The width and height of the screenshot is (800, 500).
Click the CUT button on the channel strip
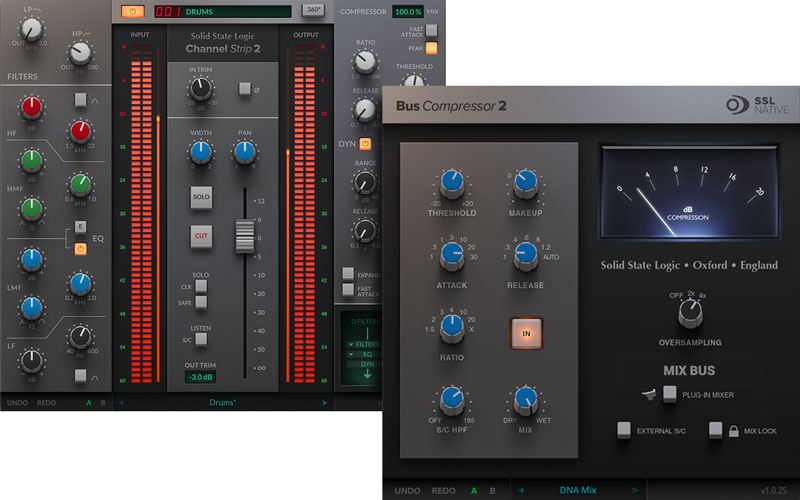point(201,236)
